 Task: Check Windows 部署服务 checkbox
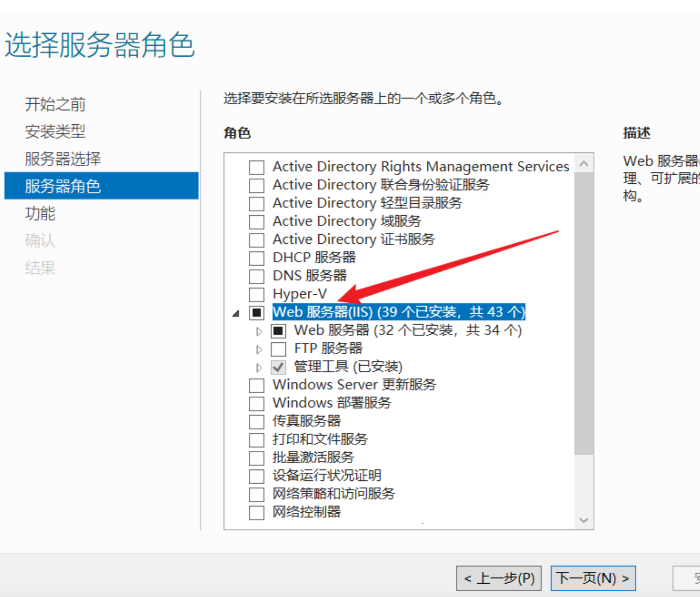[x=256, y=403]
